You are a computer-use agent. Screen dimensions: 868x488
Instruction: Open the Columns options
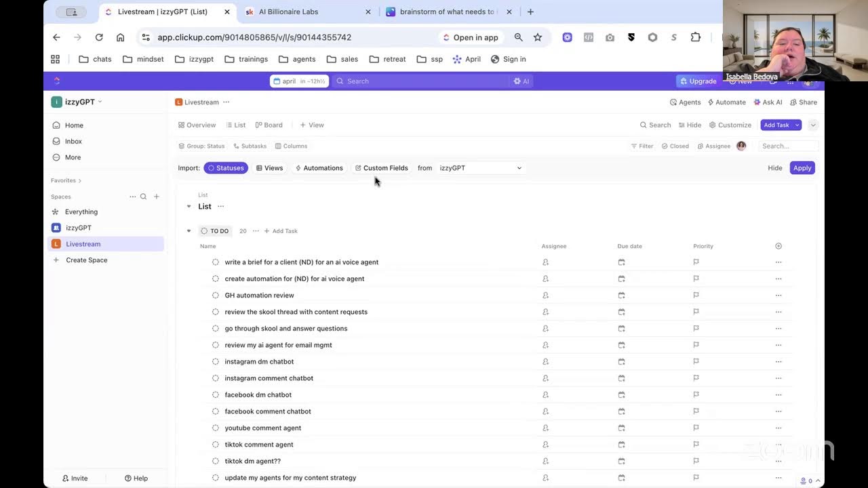pos(291,146)
